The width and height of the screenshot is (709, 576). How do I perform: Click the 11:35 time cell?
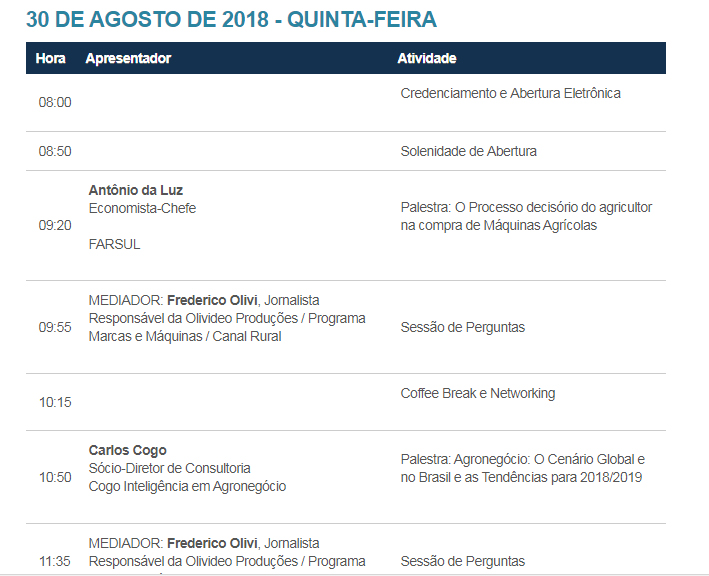(x=55, y=561)
